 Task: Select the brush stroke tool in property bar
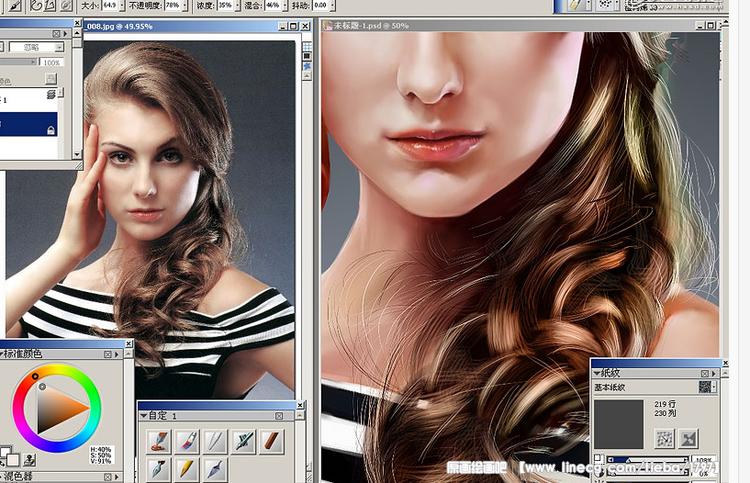(15, 5)
